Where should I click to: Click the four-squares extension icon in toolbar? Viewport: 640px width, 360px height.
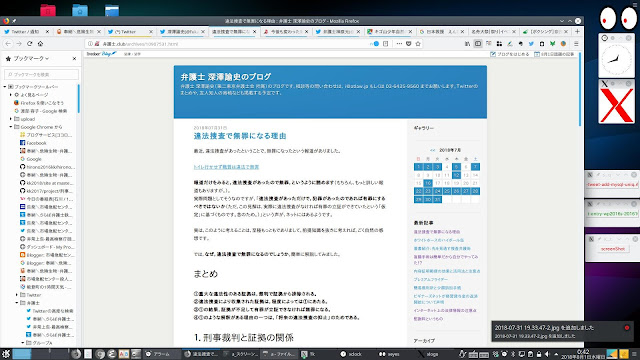[x=499, y=44]
